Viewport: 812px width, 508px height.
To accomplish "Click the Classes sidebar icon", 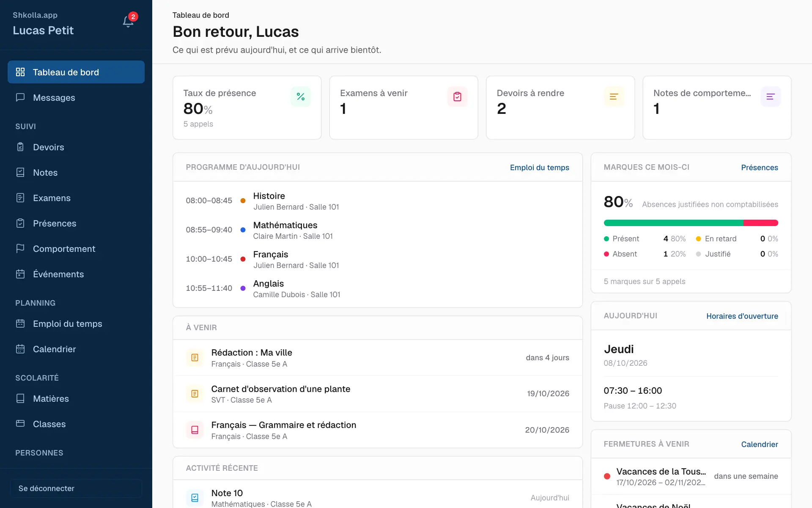I will [x=20, y=424].
